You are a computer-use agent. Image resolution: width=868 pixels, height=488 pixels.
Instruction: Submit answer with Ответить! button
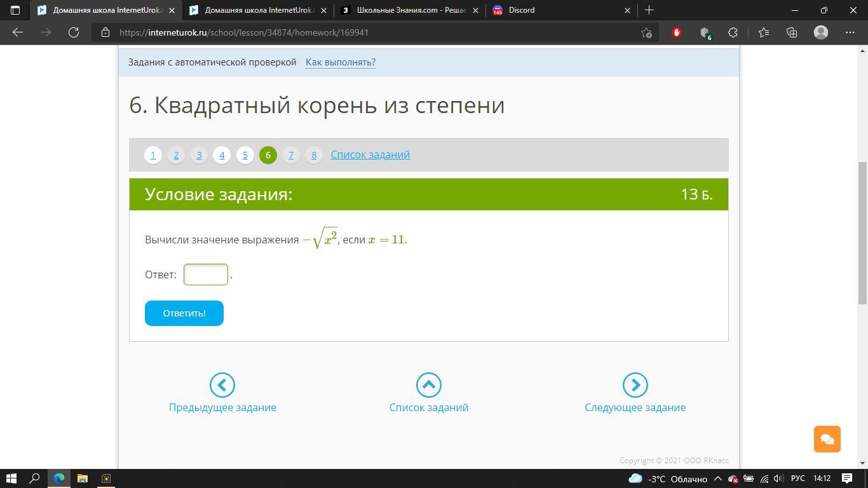tap(184, 313)
